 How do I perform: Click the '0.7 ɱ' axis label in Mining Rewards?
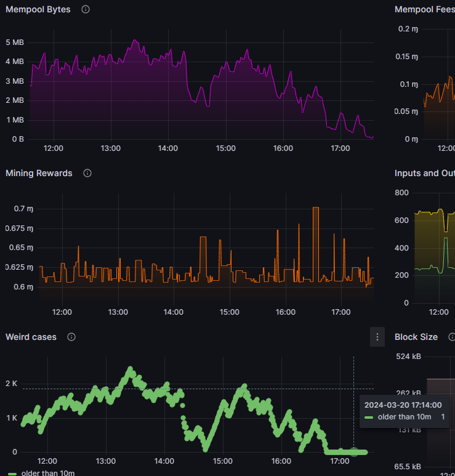coord(23,209)
